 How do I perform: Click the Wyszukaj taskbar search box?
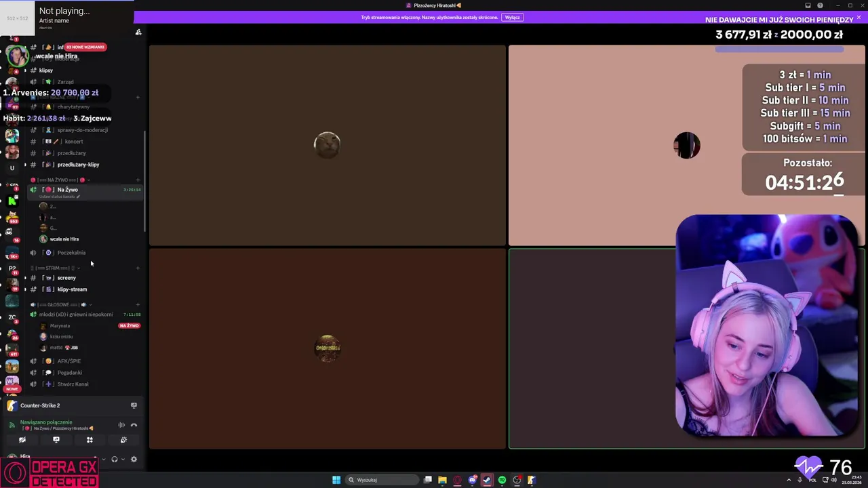pos(381,480)
